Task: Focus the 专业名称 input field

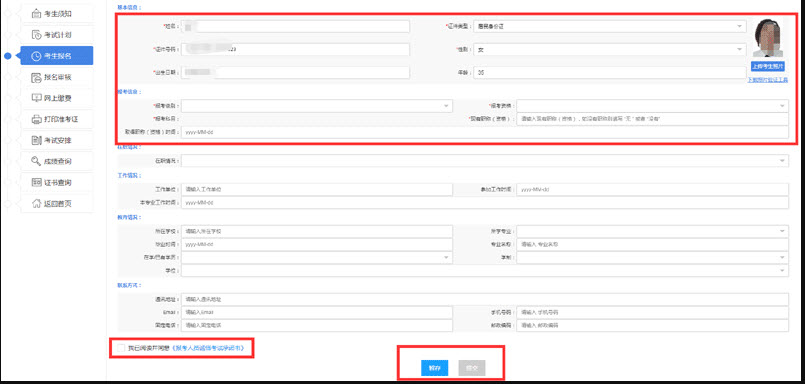Action: click(x=652, y=244)
